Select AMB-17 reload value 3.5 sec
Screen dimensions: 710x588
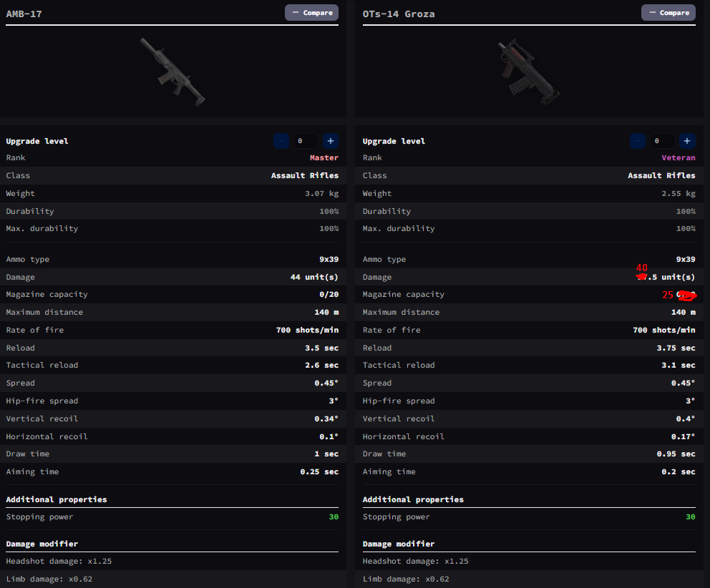click(321, 348)
